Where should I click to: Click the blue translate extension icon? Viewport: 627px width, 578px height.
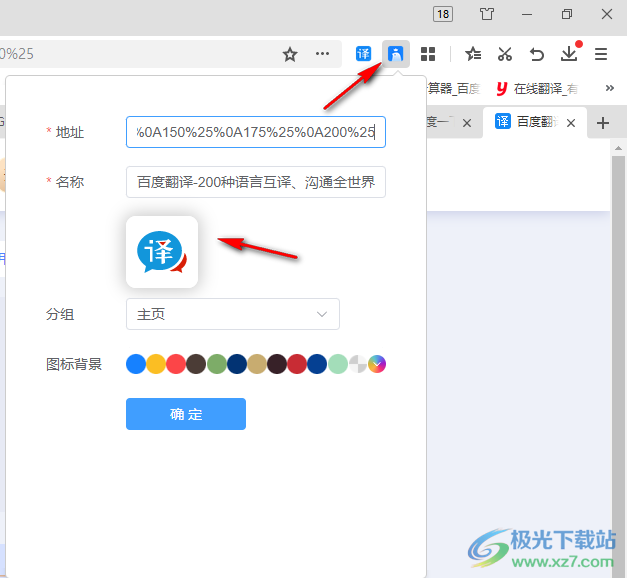point(364,54)
